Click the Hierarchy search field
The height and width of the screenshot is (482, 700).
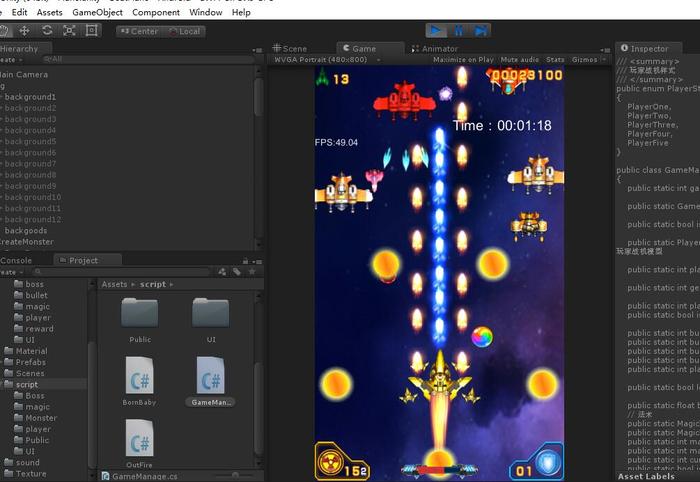[x=147, y=59]
